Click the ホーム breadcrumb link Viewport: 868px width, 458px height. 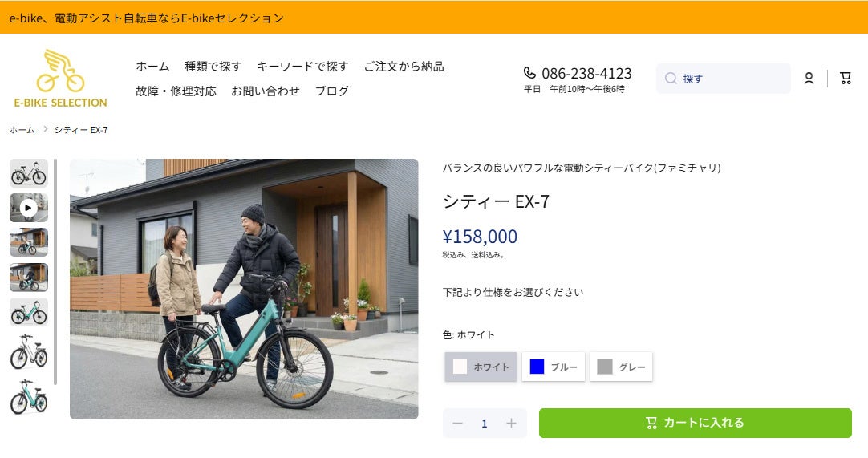(22, 130)
